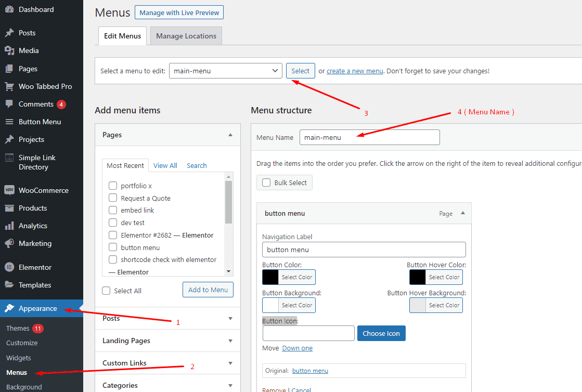Viewport: 582px width, 392px height.
Task: Click the 'Down one' move link
Action: (298, 348)
